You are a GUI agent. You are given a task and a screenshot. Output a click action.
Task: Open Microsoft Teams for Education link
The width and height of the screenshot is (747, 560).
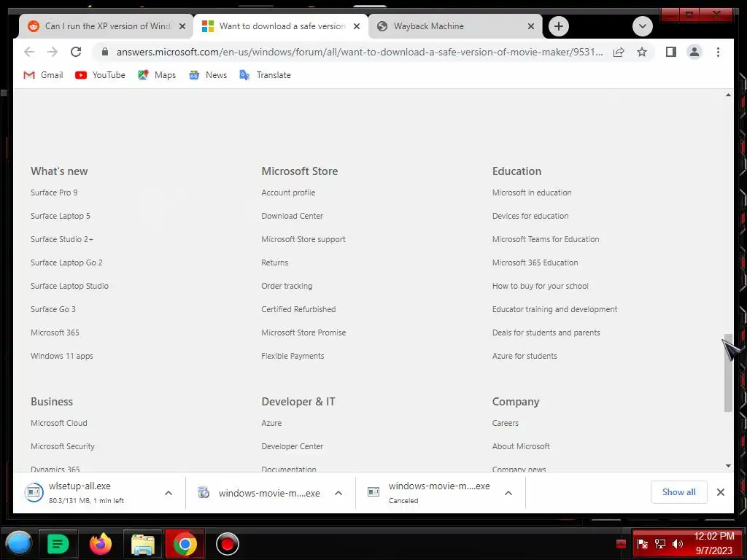tap(546, 239)
